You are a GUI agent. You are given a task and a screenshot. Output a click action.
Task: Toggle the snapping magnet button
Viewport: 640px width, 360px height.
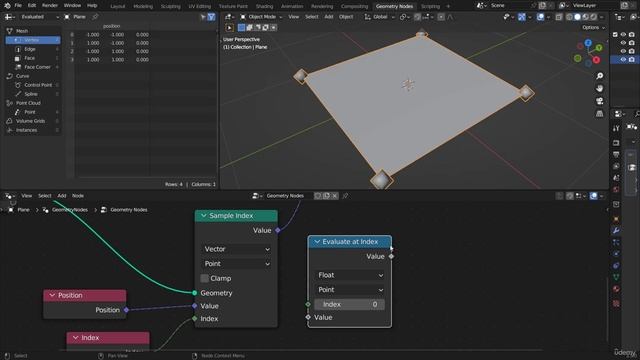[418, 17]
